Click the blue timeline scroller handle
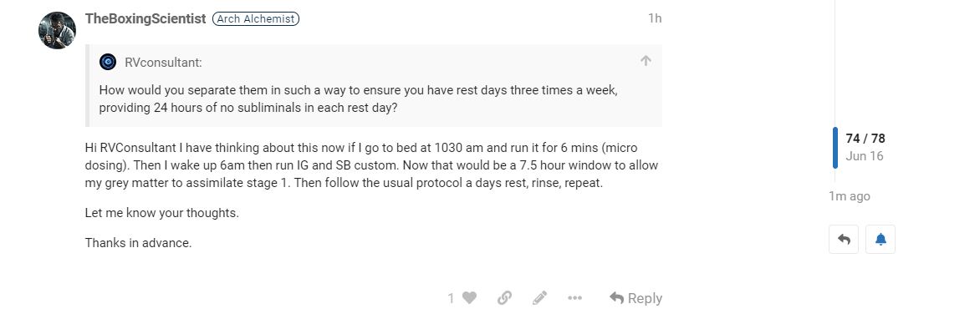 coord(835,147)
